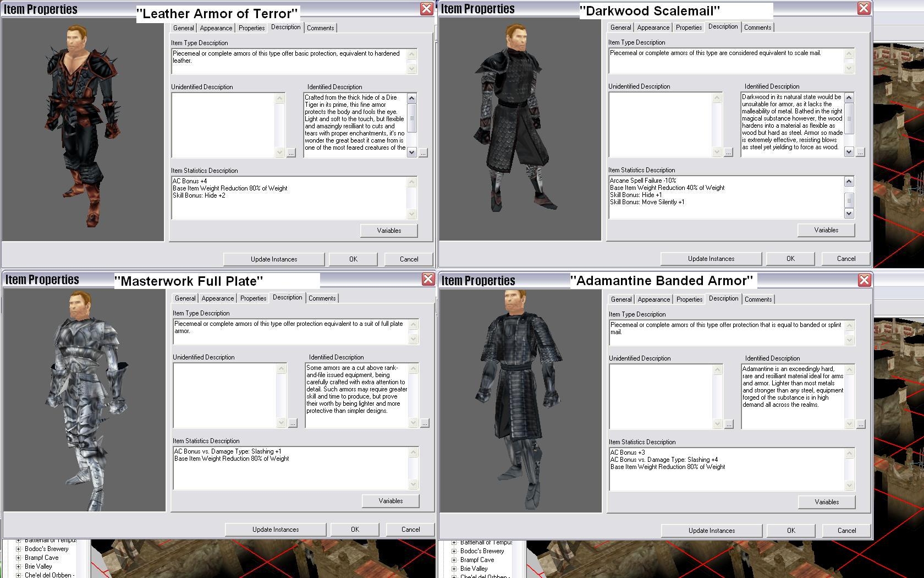Open Properties tab in Adamantine Banded Armor dialog
The width and height of the screenshot is (924, 578).
689,299
